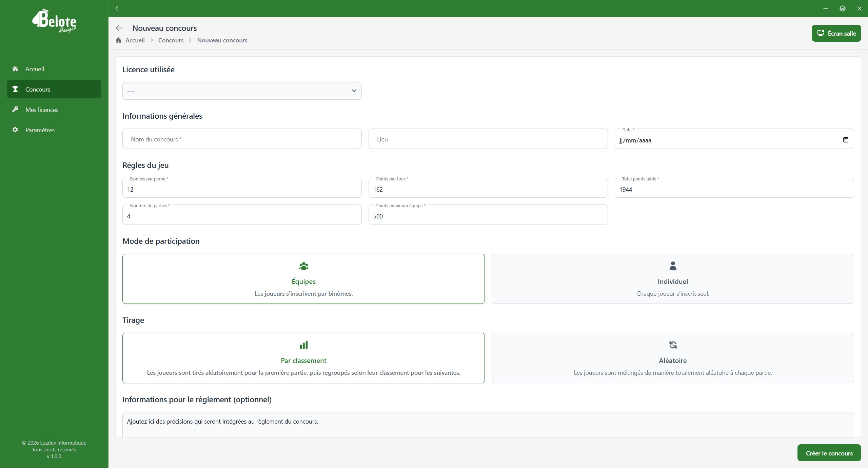Click the gear icon for Paramètres

[15, 130]
